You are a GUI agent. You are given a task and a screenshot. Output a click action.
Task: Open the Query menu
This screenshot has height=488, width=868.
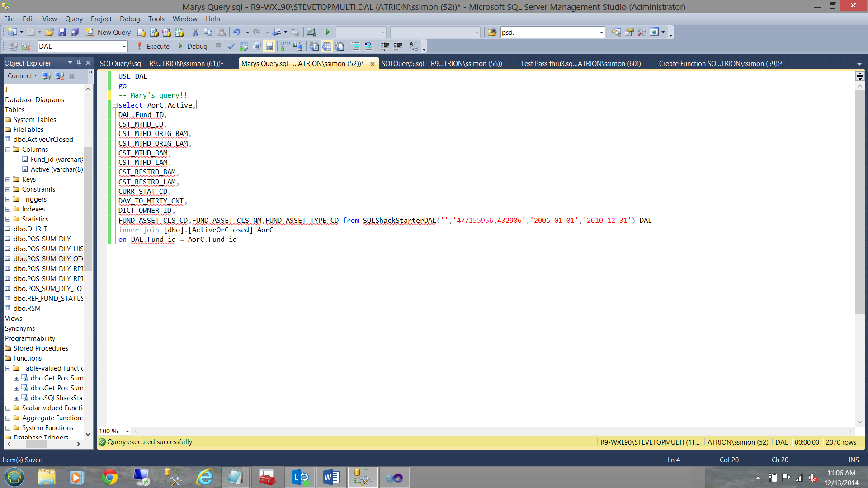click(x=74, y=19)
